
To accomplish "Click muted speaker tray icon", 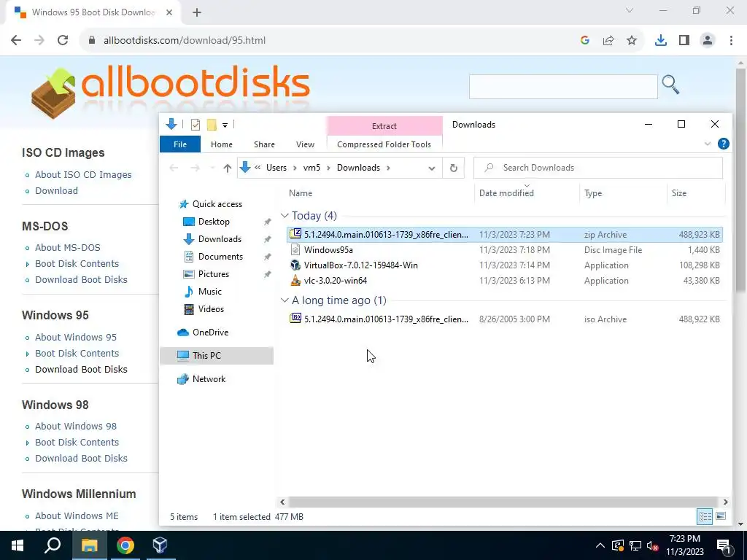I will pos(653,545).
